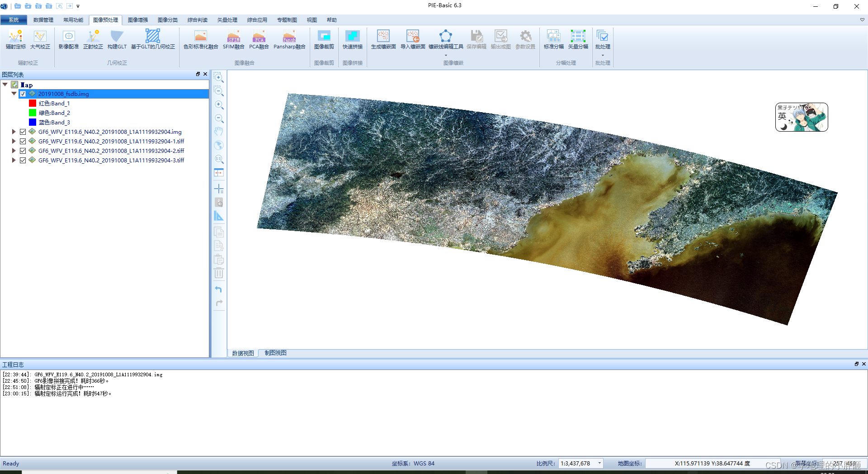Expand the L1A1119932904.img layer node
The height and width of the screenshot is (474, 868).
tap(14, 132)
